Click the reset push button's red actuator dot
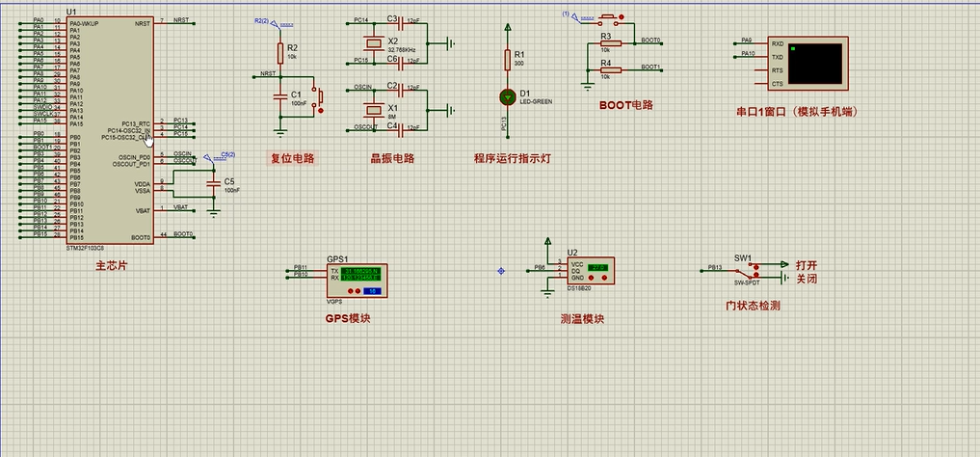 tap(321, 111)
